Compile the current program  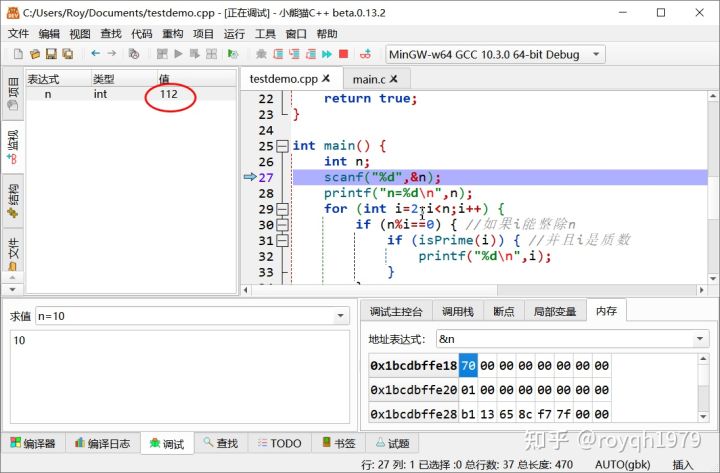162,54
